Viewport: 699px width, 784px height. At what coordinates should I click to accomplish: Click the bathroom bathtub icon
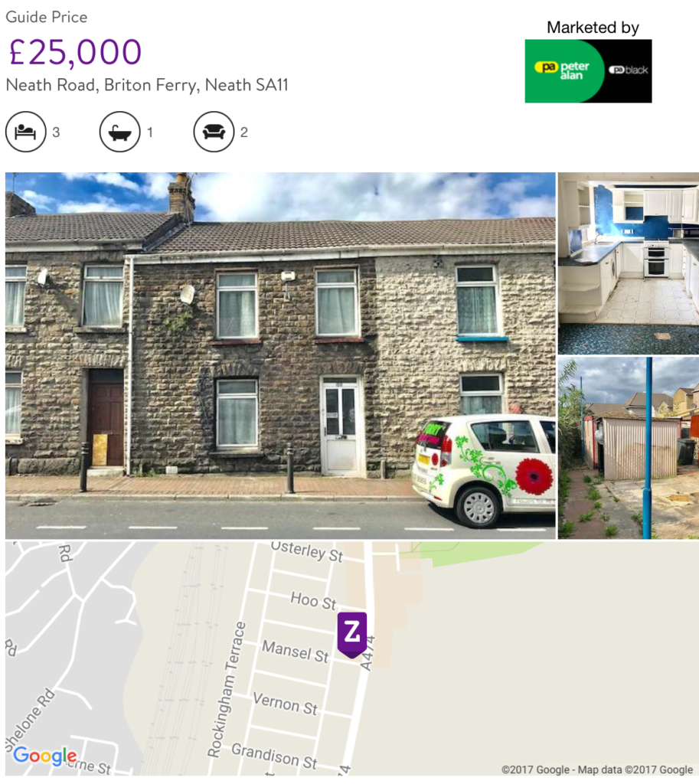pos(119,132)
